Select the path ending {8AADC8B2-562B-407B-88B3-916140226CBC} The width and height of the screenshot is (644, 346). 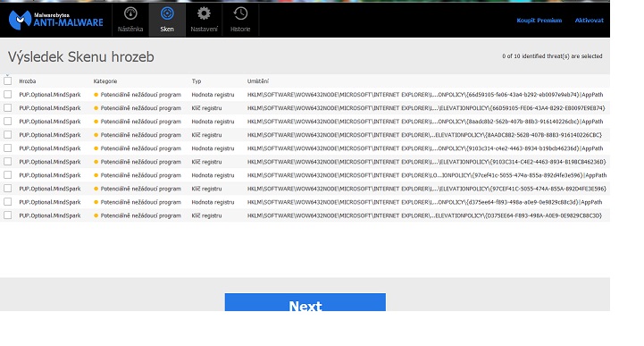(x=424, y=135)
